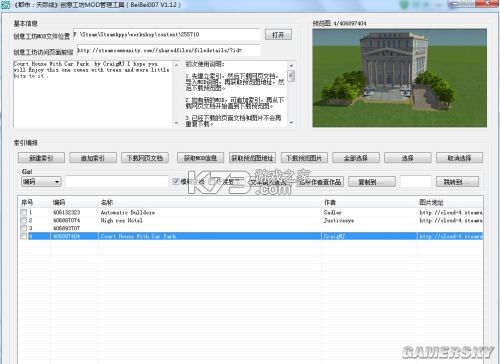The height and width of the screenshot is (364, 500).
Task: Select the 'Court House With Car Park' cell
Action: click(x=138, y=236)
